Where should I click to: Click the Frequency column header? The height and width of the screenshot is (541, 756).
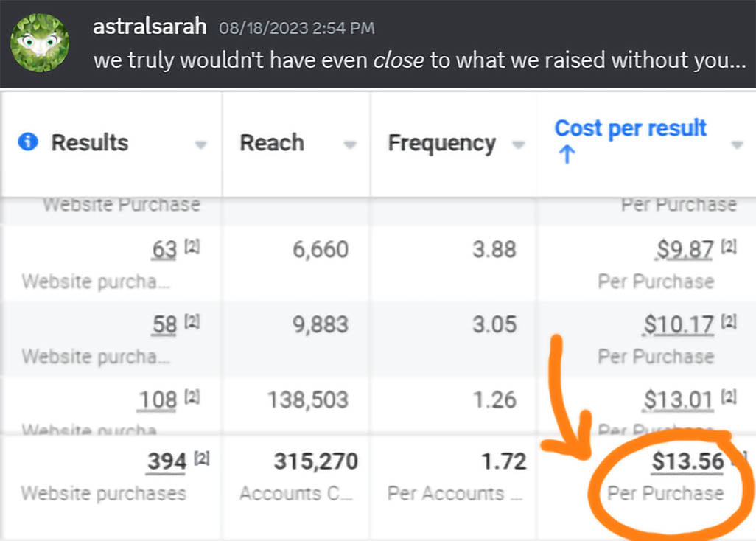point(441,143)
